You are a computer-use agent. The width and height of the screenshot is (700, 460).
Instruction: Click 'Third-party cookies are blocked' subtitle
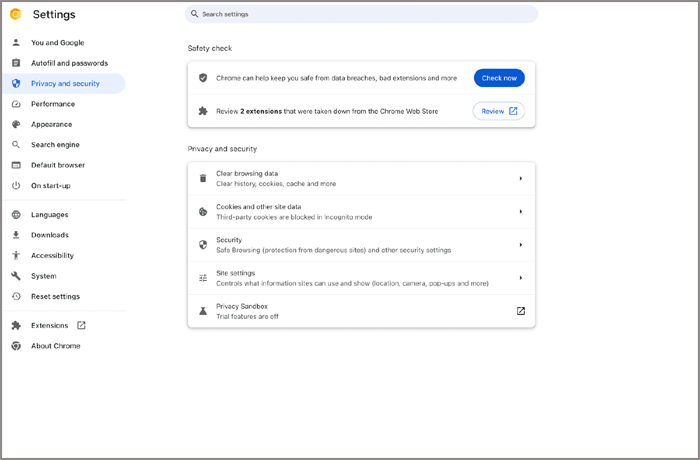coord(294,217)
